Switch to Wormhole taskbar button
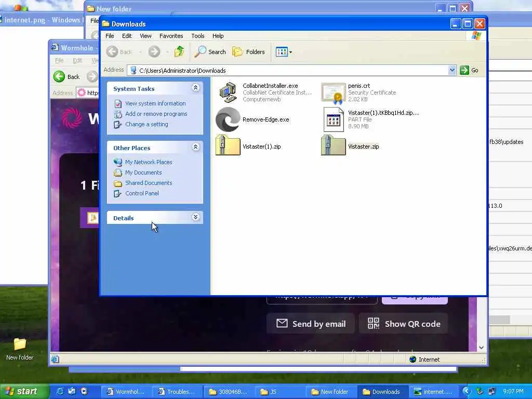The width and height of the screenshot is (532, 399). coord(126,392)
